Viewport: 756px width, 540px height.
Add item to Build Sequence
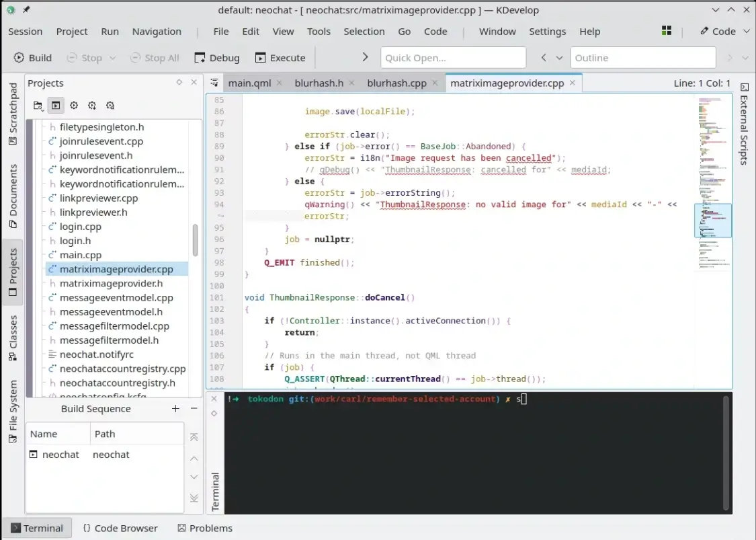[175, 409]
